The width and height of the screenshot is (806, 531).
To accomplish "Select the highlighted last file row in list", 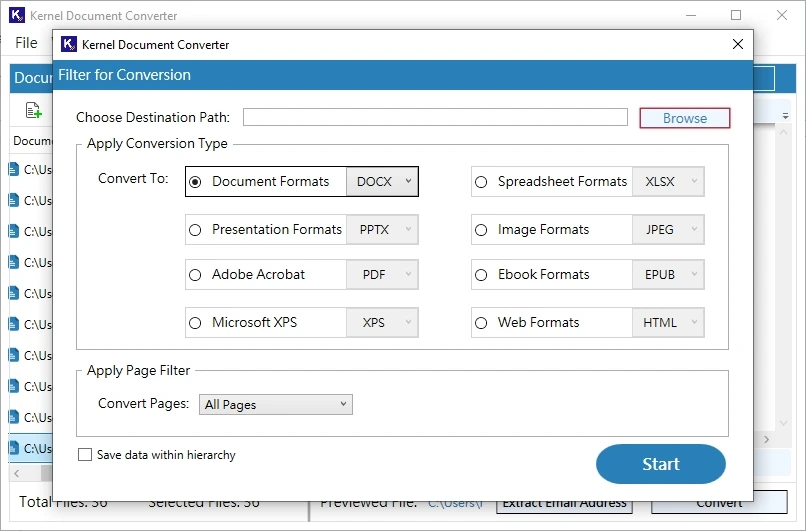I will (x=31, y=448).
